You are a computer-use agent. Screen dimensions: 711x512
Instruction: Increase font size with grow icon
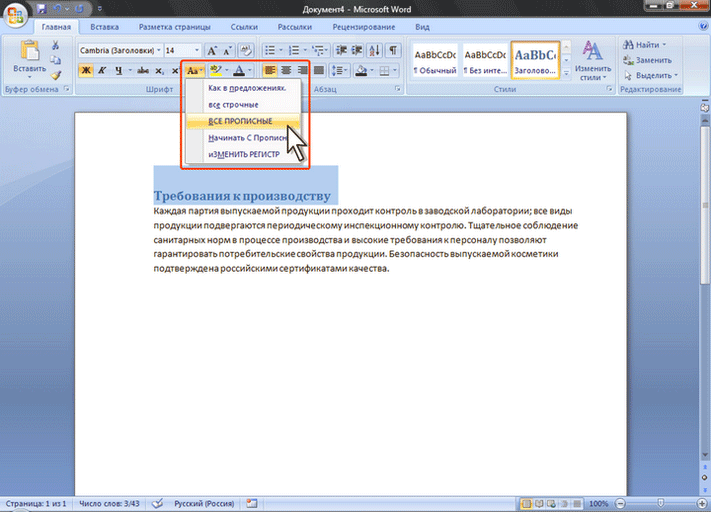click(x=212, y=50)
